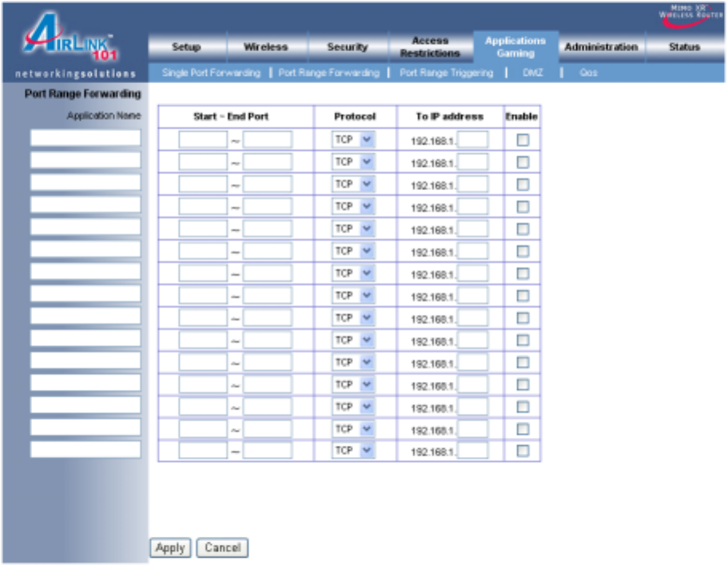Expand fourth row Protocol dropdown
The image size is (728, 568).
coord(353,206)
